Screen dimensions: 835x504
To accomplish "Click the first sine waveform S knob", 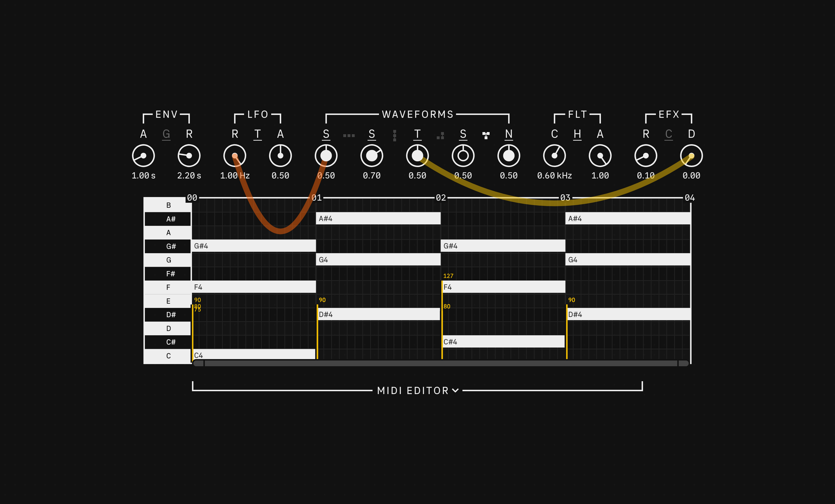I will pyautogui.click(x=326, y=156).
